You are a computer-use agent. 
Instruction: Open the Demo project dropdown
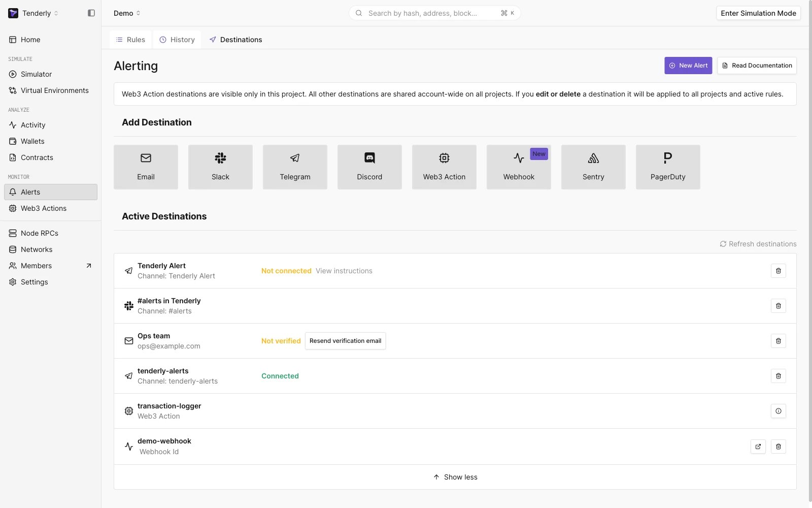pyautogui.click(x=127, y=13)
